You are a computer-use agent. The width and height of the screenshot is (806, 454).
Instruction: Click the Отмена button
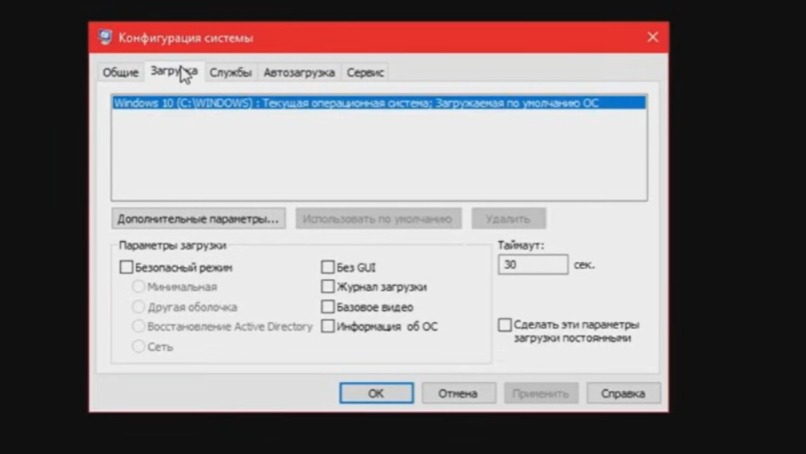(458, 393)
